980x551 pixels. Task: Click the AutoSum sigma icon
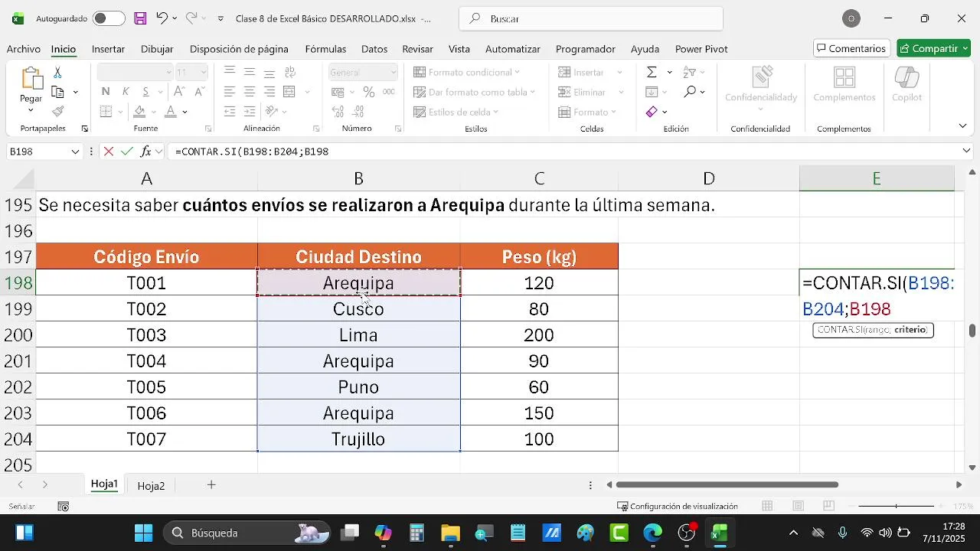point(652,72)
